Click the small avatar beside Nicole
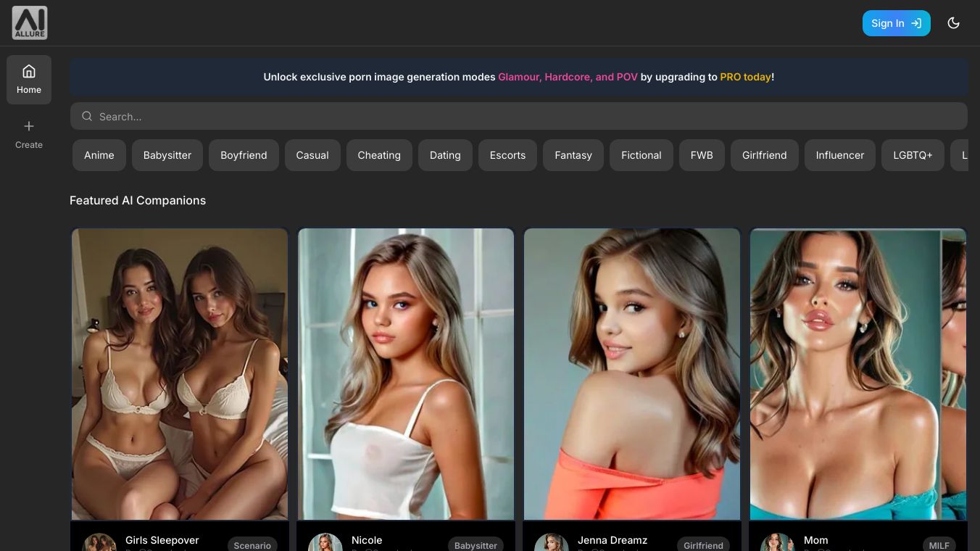The width and height of the screenshot is (980, 551). click(x=325, y=543)
